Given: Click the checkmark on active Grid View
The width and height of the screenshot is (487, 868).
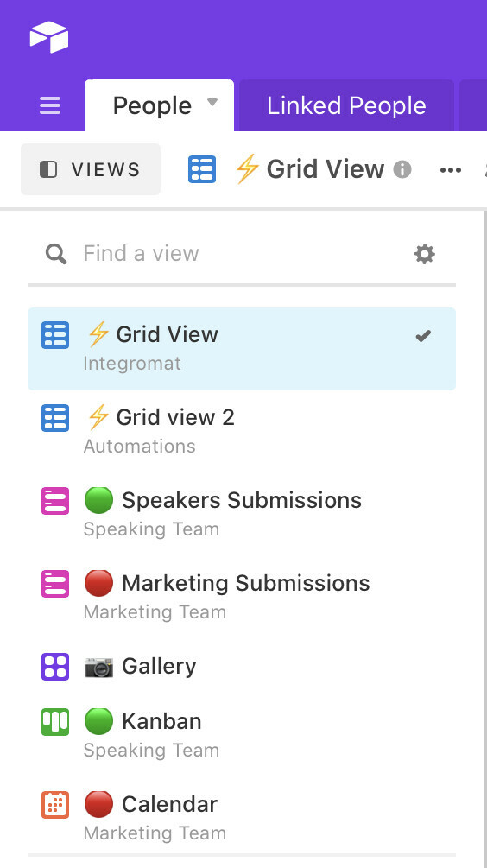Looking at the screenshot, I should (x=423, y=335).
